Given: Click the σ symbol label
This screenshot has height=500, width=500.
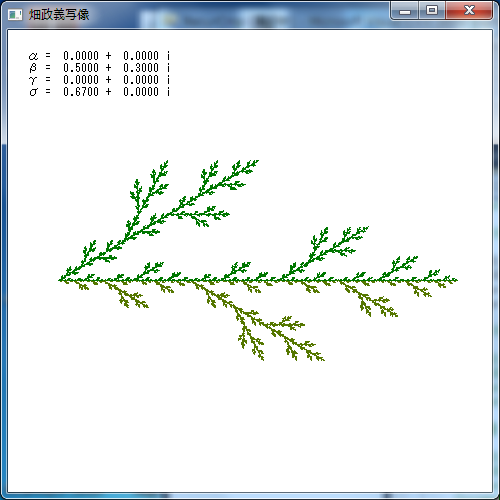Looking at the screenshot, I should click(x=33, y=92).
